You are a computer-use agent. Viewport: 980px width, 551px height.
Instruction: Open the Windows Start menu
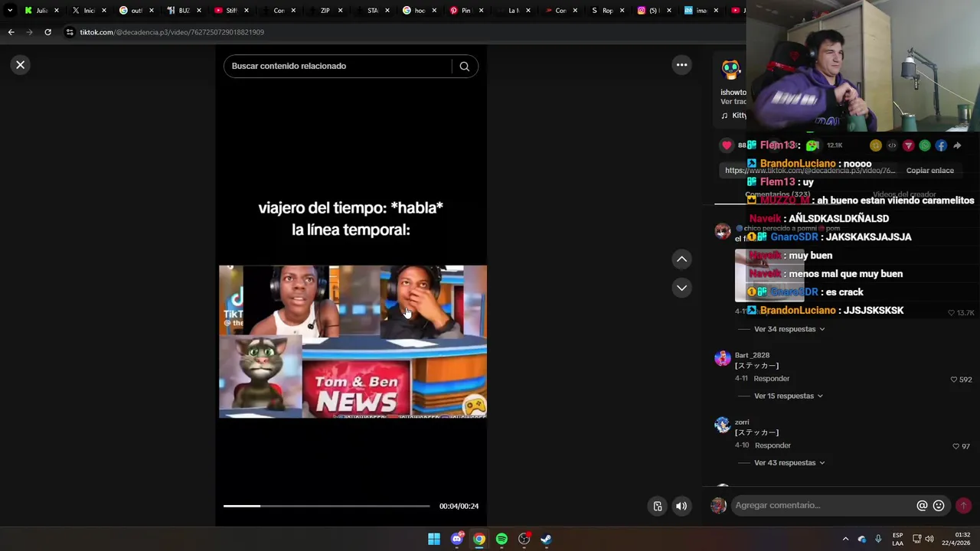point(434,540)
